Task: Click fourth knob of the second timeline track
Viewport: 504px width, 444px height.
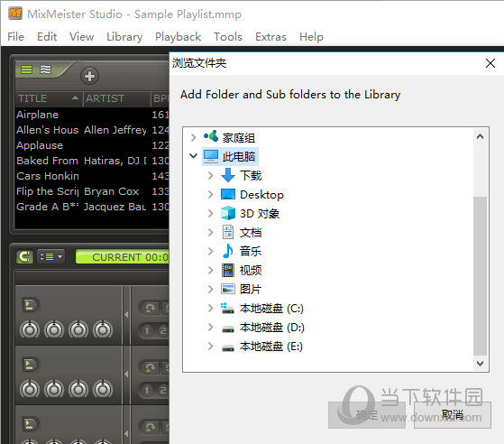Action: [103, 389]
